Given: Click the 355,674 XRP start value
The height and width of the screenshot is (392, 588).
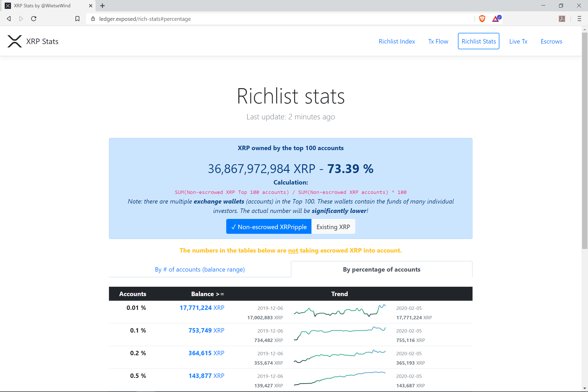Looking at the screenshot, I should (x=268, y=363).
